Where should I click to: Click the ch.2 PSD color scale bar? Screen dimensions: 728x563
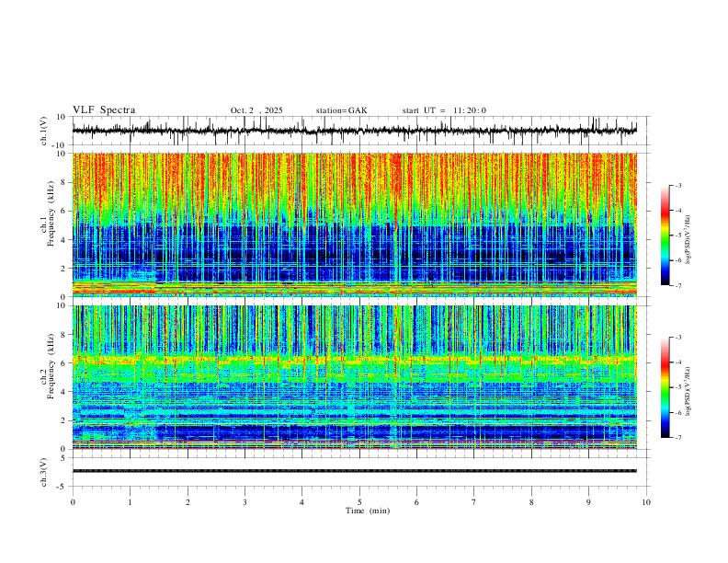coord(665,387)
